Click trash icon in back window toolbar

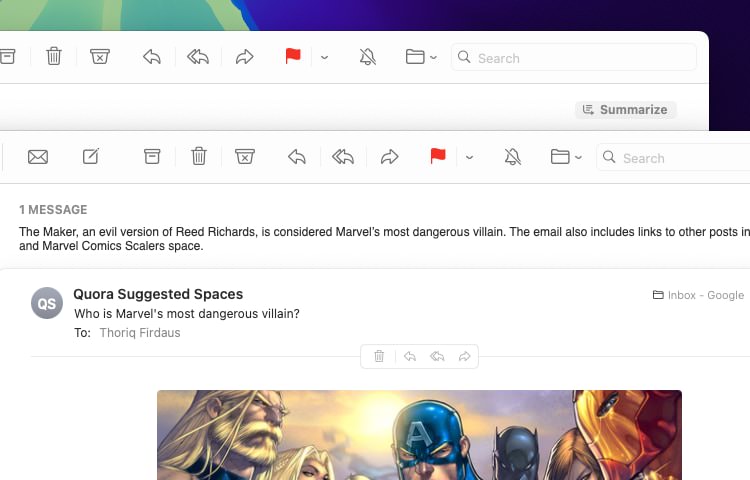coord(54,56)
